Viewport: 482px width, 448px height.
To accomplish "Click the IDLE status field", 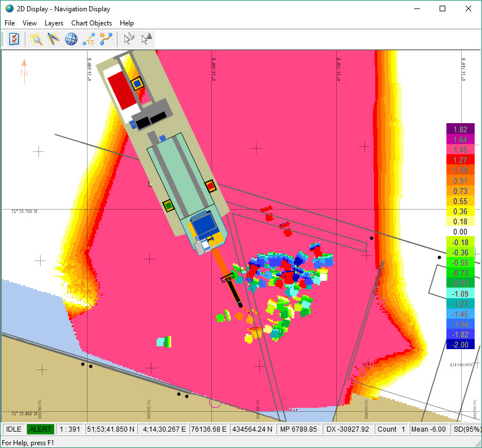I will point(14,429).
